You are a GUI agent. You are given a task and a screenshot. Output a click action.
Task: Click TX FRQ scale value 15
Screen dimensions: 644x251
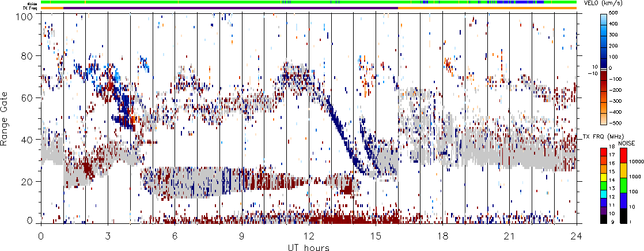612,171
